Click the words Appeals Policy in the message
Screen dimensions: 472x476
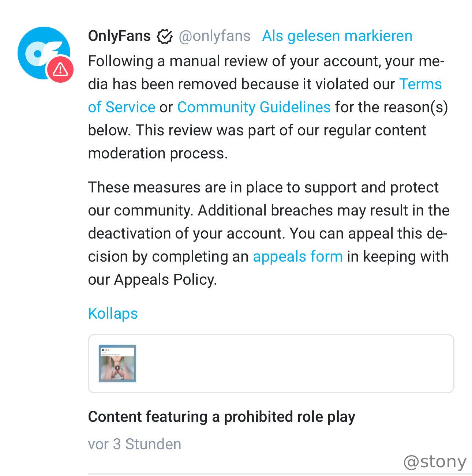[x=165, y=280]
